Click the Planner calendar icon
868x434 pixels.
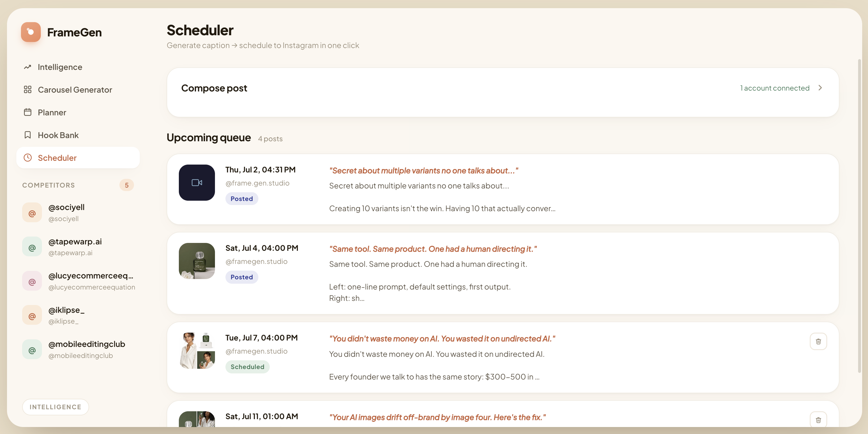point(28,112)
